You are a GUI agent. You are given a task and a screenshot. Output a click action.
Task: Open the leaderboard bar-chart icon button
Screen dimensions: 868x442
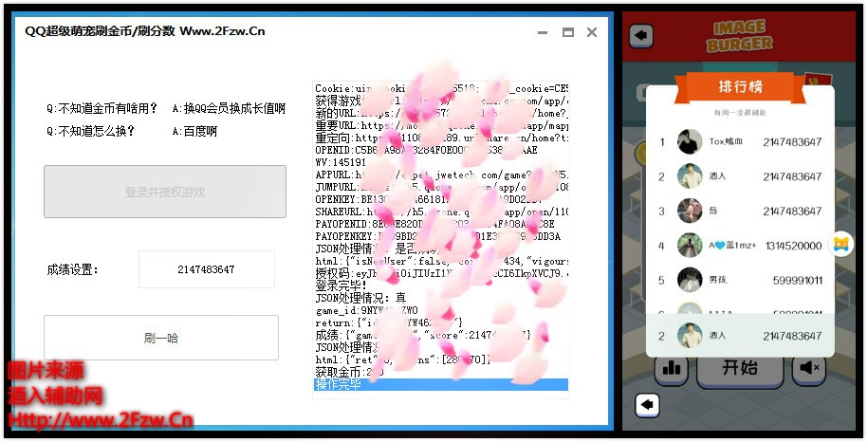click(672, 369)
